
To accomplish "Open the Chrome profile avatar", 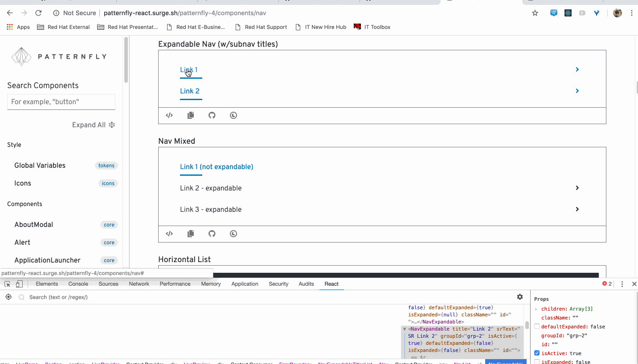I will point(618,13).
